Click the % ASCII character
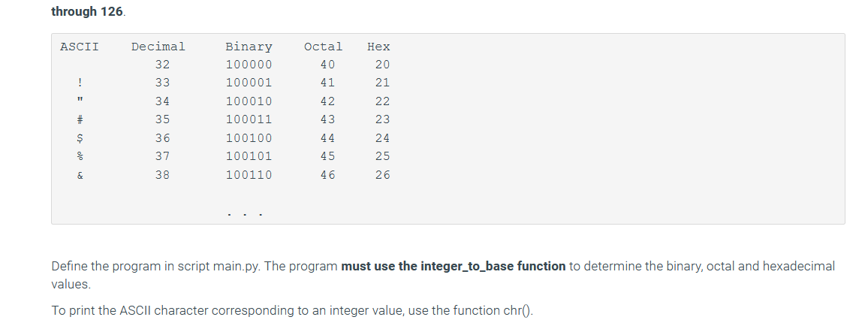This screenshot has height=326, width=868. [x=80, y=157]
